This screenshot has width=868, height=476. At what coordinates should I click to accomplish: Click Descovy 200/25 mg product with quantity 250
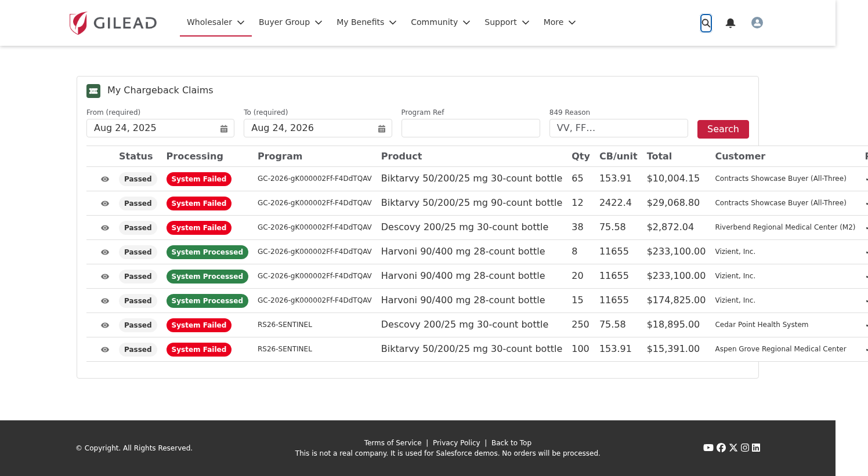tap(465, 325)
